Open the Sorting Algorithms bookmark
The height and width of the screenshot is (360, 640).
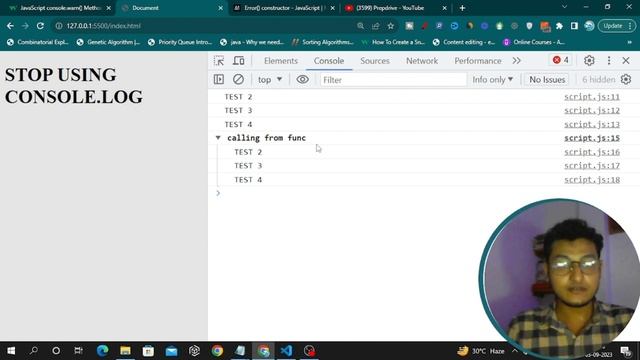point(322,42)
